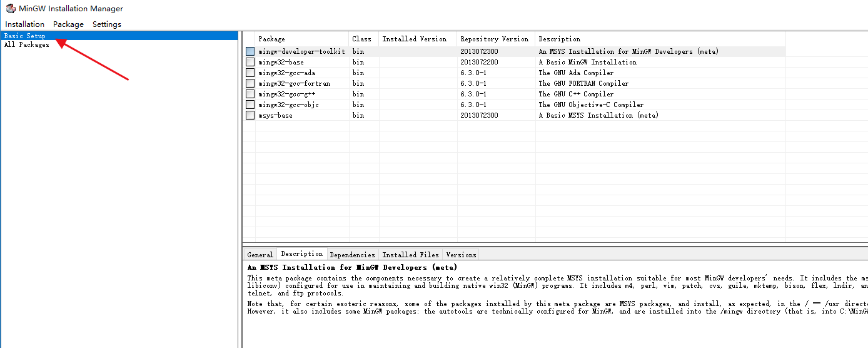
Task: Mark the mingw32-gcc-fortran checkbox
Action: (x=250, y=83)
